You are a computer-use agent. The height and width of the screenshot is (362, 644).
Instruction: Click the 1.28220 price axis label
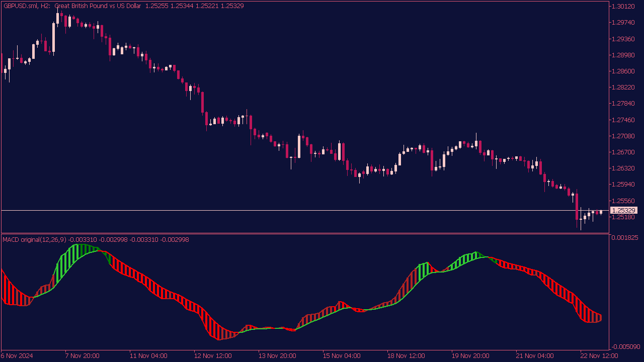(624, 87)
